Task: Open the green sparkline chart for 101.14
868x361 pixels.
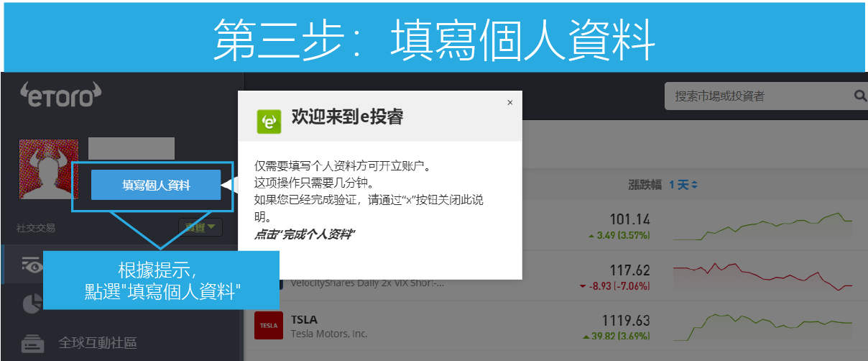Action: pos(763,227)
